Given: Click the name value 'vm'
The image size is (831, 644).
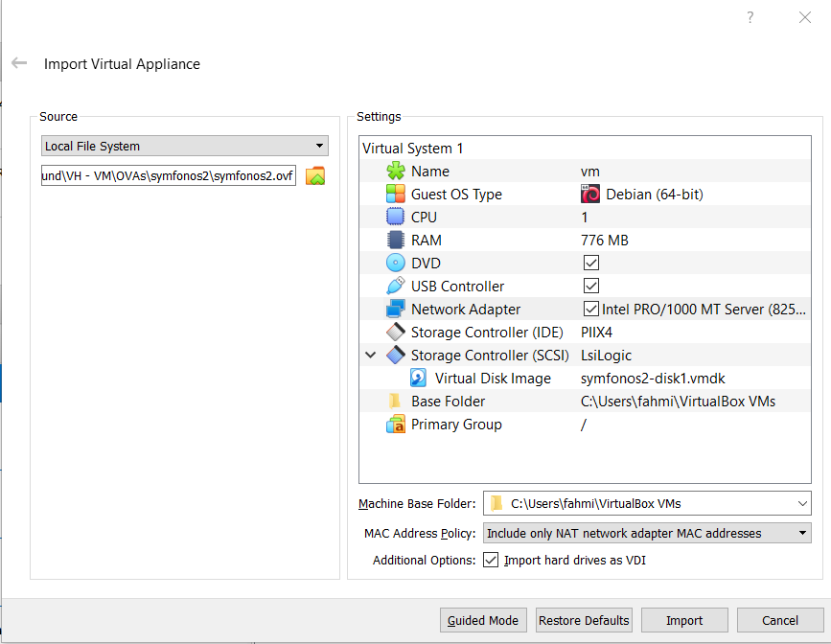Looking at the screenshot, I should [x=589, y=172].
